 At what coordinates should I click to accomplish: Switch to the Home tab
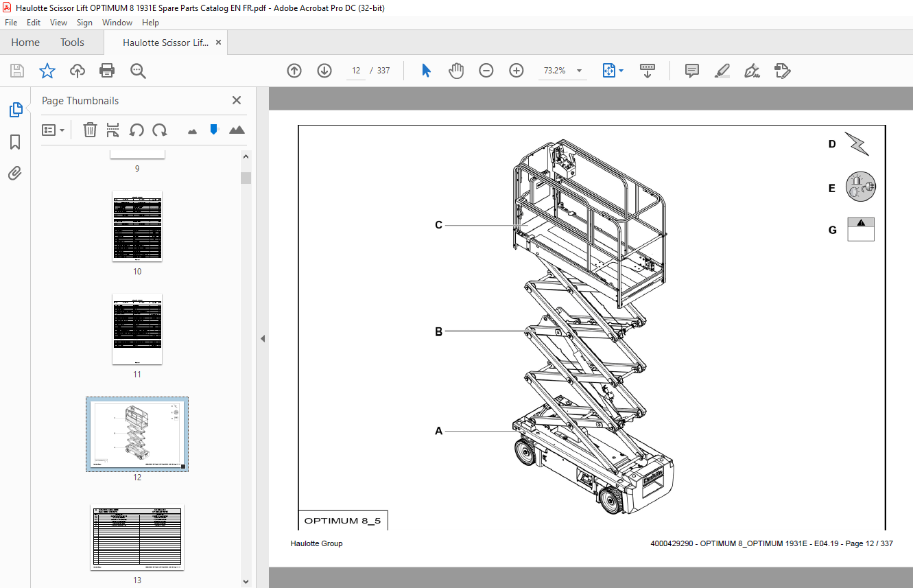(x=25, y=43)
